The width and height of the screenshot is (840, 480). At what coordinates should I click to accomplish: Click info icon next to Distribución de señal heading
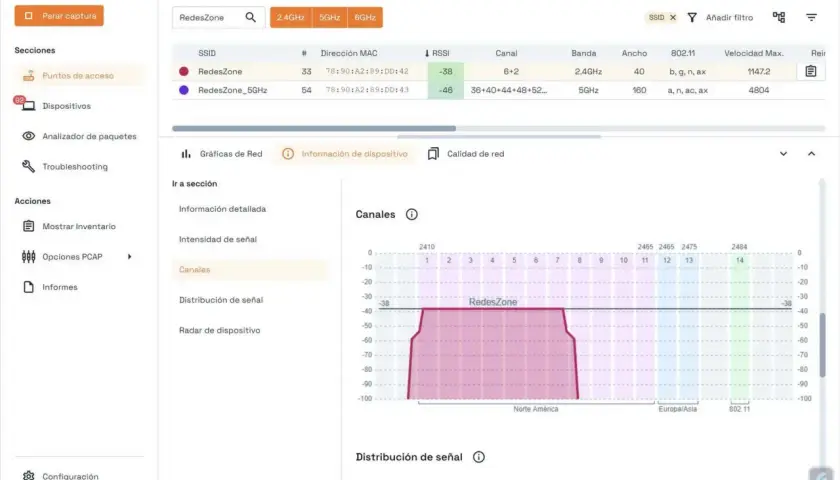(478, 457)
